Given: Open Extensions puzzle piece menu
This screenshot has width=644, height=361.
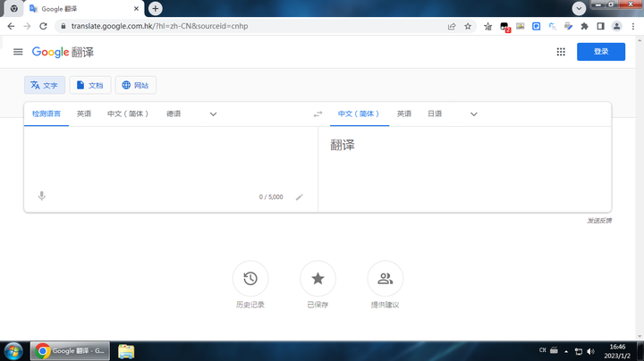Looking at the screenshot, I should [584, 26].
